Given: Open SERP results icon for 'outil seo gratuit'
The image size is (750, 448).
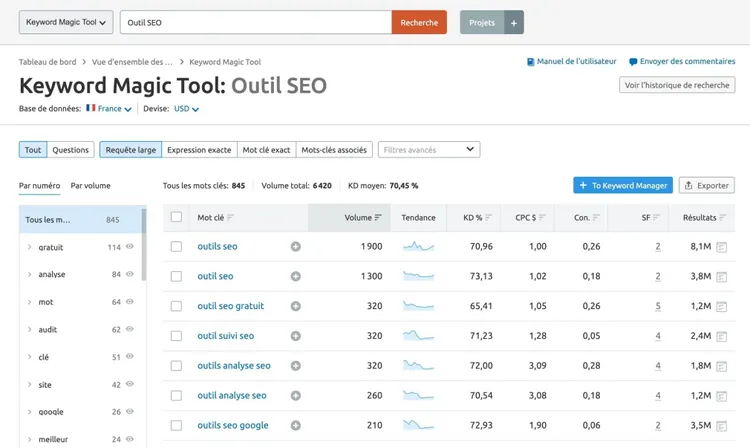Looking at the screenshot, I should coord(722,306).
